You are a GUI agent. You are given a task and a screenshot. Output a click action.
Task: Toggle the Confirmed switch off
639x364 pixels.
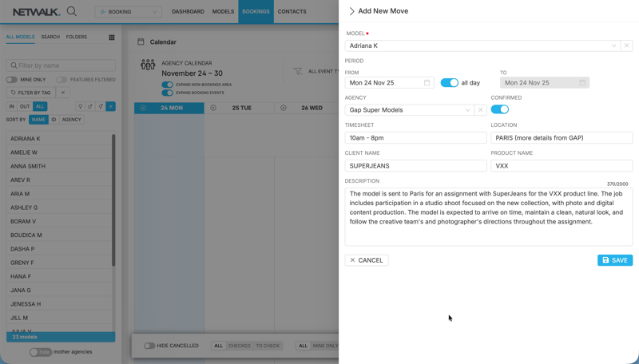click(x=499, y=109)
